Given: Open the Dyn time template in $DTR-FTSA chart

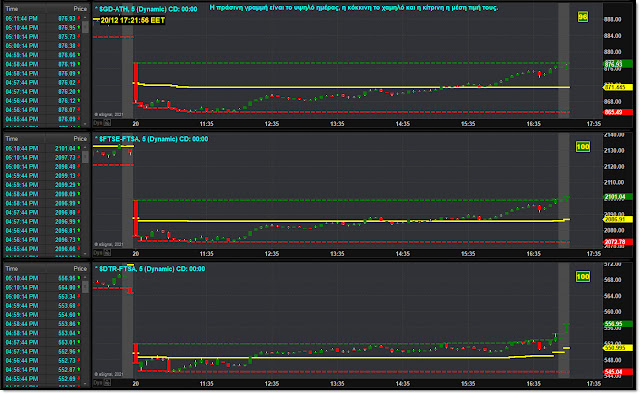Looking at the screenshot, I should pos(98,383).
